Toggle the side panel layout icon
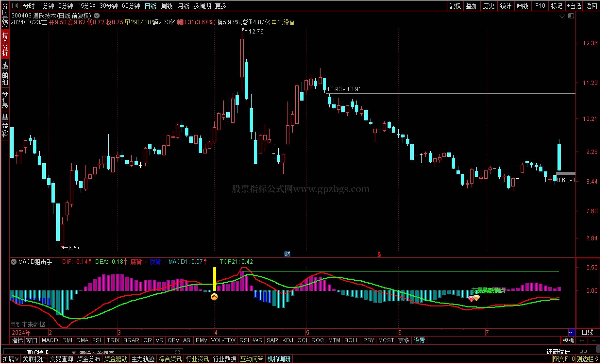Screen dimensions: 600x364 tap(571, 16)
